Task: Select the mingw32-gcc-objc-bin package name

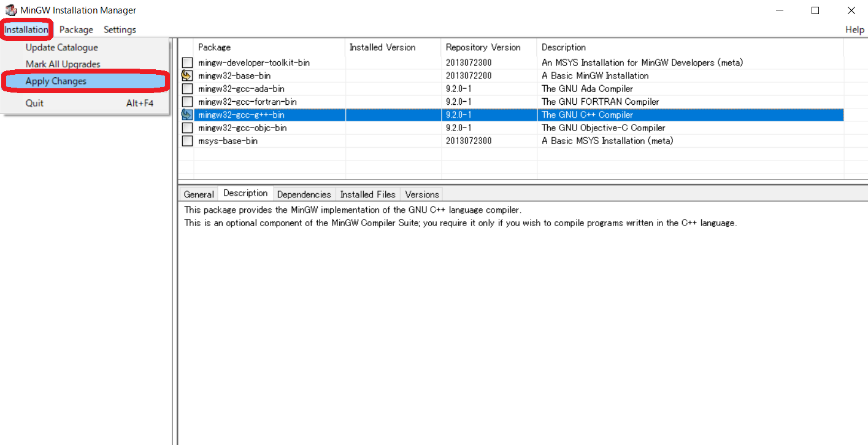Action: point(242,128)
